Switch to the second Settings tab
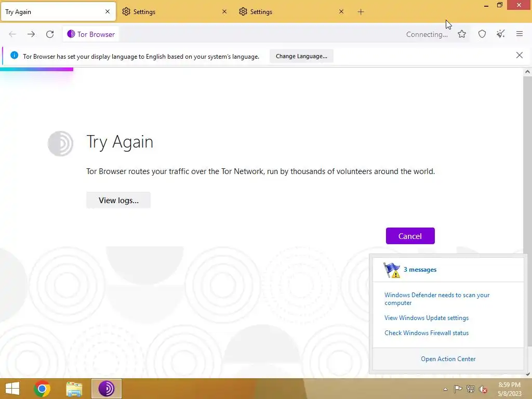Viewport: 532px width, 399px height. click(292, 12)
